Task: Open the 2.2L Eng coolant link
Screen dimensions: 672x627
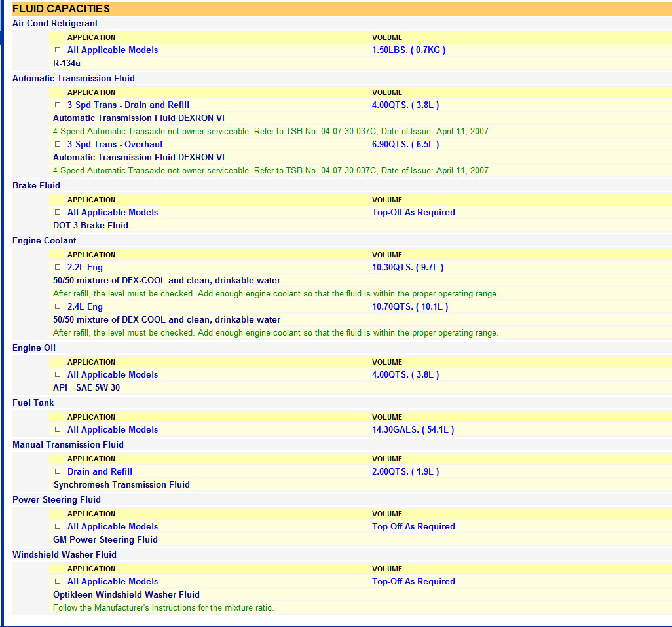Action: click(x=84, y=267)
